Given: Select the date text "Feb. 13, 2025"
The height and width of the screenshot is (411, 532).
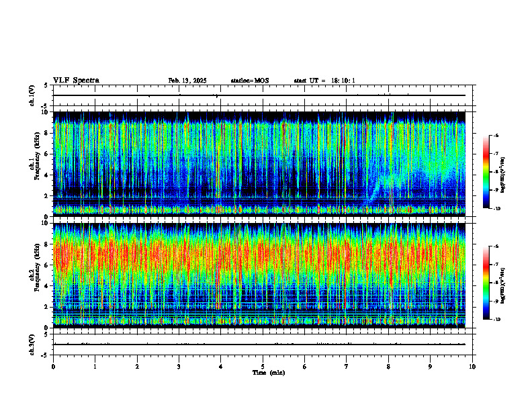Looking at the screenshot, I should pyautogui.click(x=187, y=81).
